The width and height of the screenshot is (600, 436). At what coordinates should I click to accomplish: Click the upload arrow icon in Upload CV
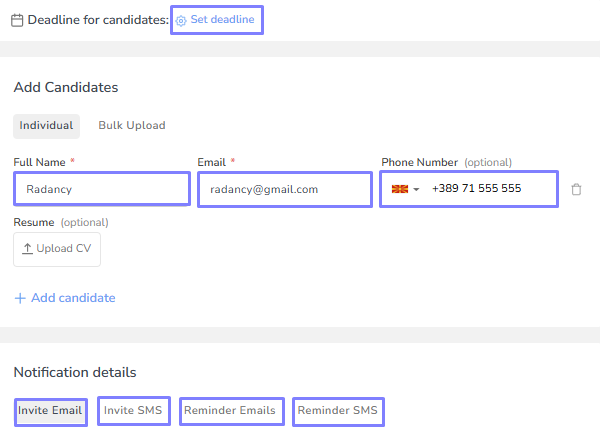click(x=27, y=249)
